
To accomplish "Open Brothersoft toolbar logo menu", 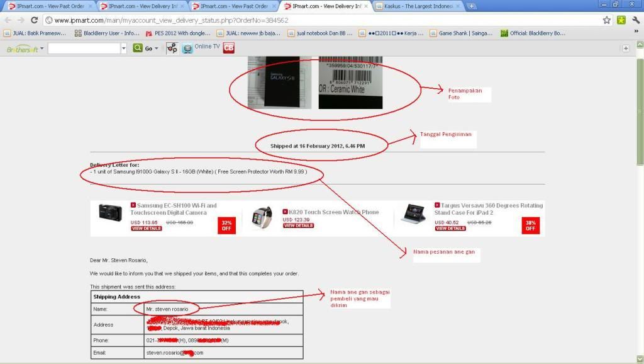I will (x=25, y=49).
